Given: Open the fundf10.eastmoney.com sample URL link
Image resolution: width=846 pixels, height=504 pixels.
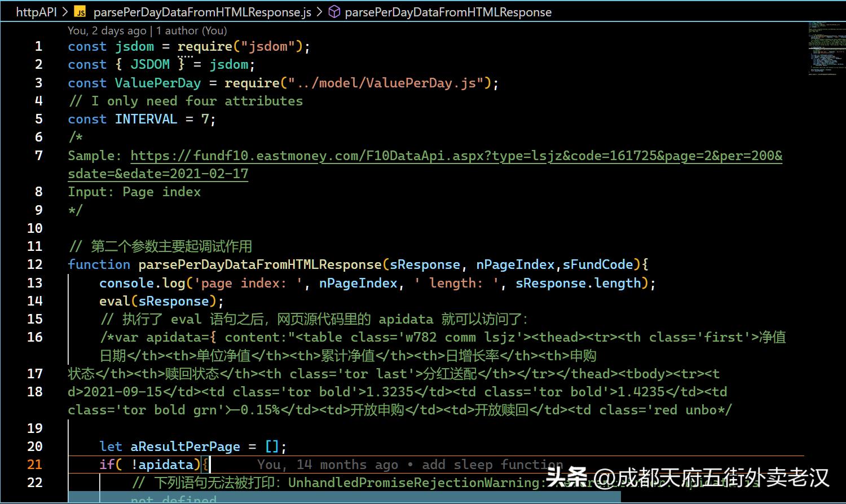Looking at the screenshot, I should point(425,164).
